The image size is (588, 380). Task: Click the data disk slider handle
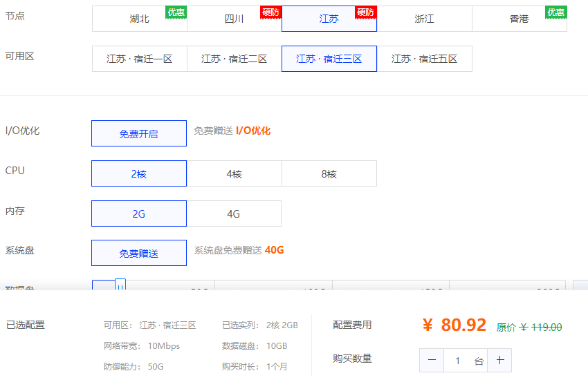tap(120, 285)
